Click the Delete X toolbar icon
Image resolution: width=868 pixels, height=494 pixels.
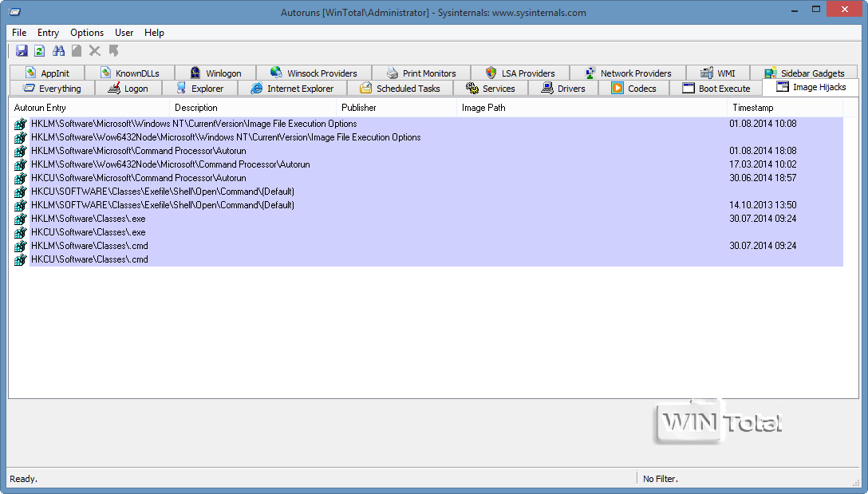click(95, 51)
